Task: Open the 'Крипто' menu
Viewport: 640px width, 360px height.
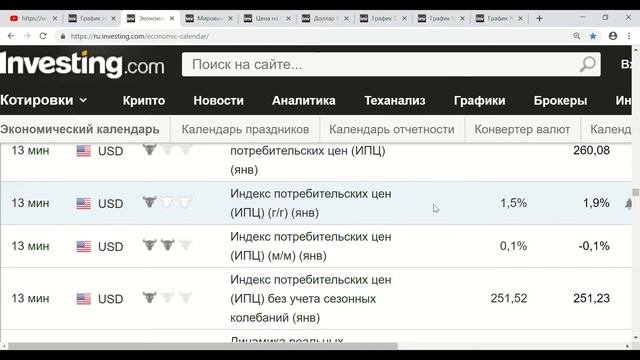Action: pyautogui.click(x=144, y=100)
